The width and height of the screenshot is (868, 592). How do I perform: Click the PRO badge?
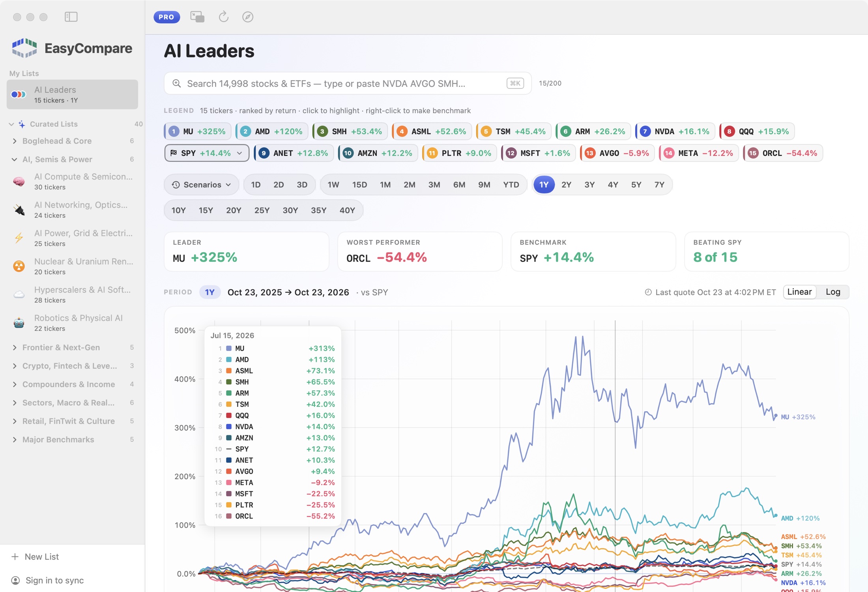[x=166, y=17]
